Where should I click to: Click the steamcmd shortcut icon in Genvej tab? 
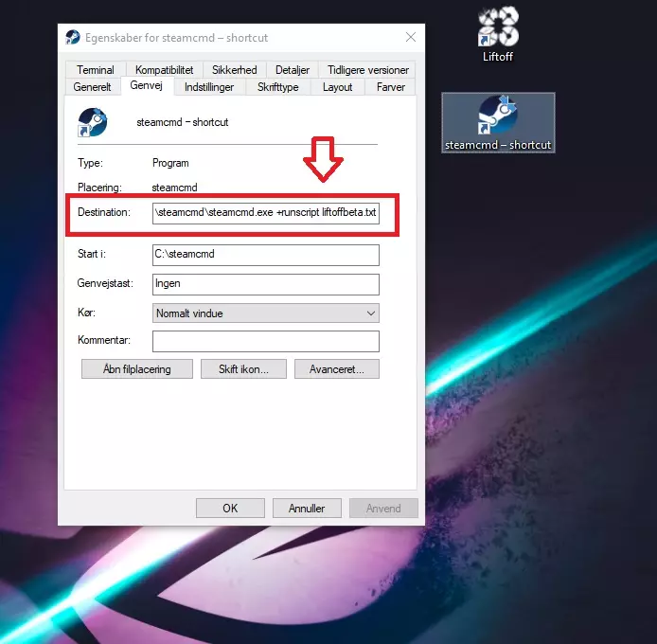(93, 122)
